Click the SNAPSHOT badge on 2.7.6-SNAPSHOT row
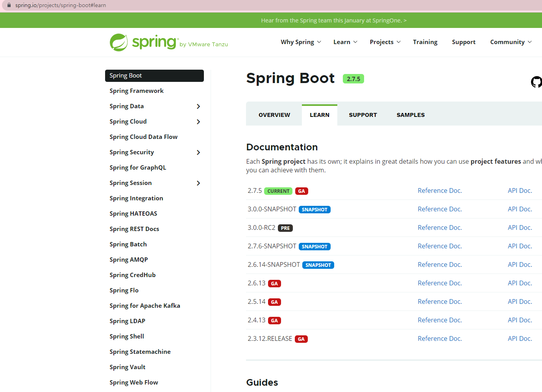Screen dimensions: 542x392 point(314,247)
